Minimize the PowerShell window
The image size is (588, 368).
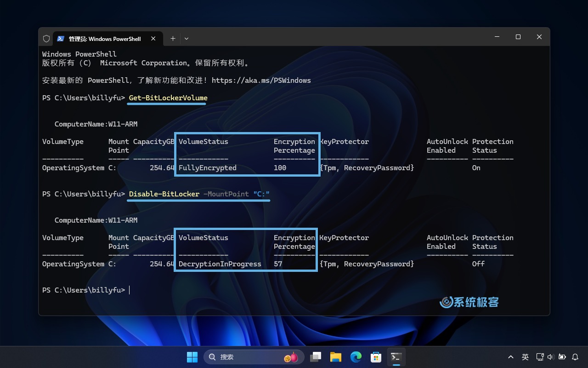(x=497, y=37)
